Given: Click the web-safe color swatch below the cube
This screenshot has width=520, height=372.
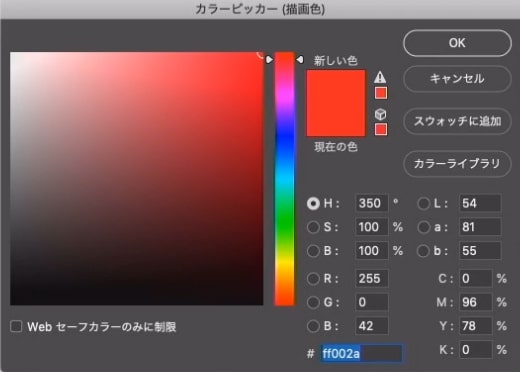Looking at the screenshot, I should (381, 129).
